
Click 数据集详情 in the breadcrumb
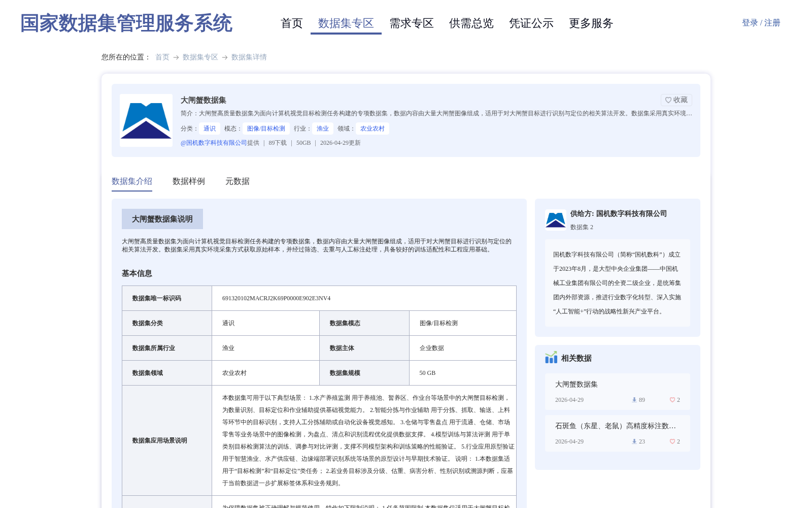point(249,57)
